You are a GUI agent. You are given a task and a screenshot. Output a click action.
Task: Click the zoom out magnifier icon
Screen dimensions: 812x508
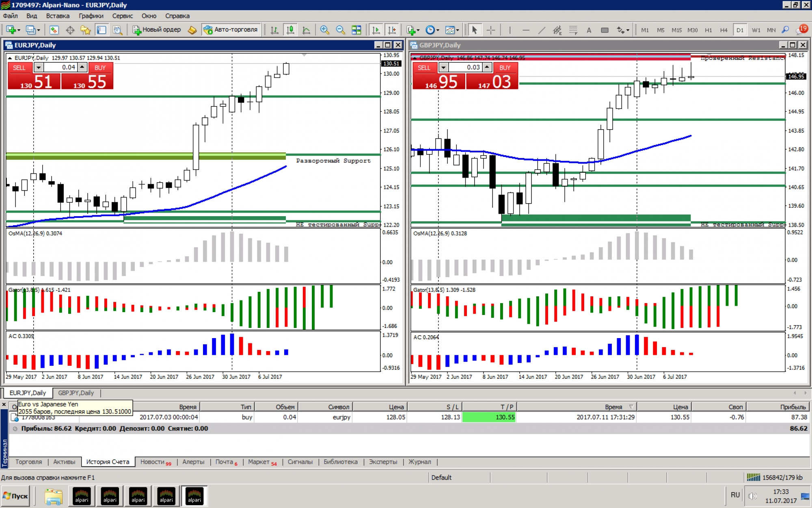click(340, 30)
